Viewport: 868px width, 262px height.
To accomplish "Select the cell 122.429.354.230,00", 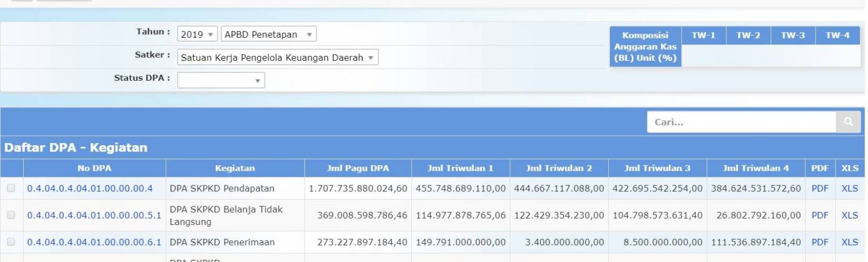I will point(559,215).
